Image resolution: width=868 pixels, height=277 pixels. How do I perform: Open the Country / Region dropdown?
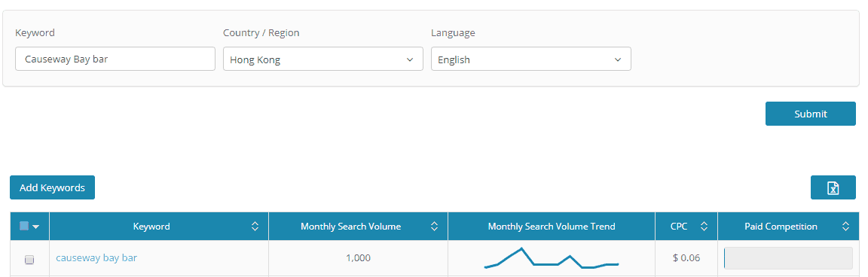[322, 59]
